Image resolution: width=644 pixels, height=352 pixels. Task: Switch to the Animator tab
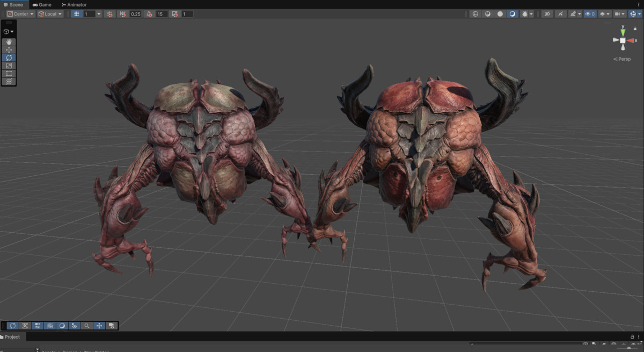(x=74, y=4)
